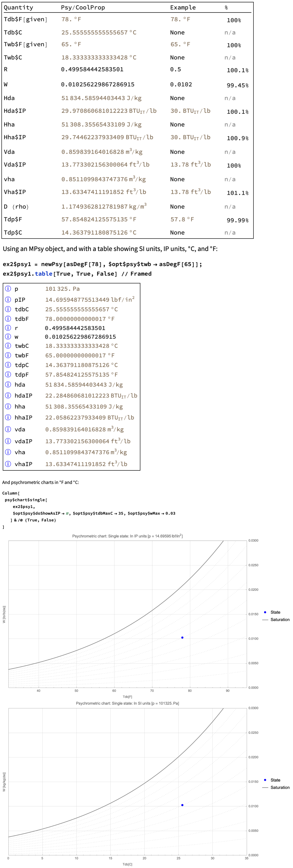
Task: Click the info icon for vda
Action: point(8,429)
